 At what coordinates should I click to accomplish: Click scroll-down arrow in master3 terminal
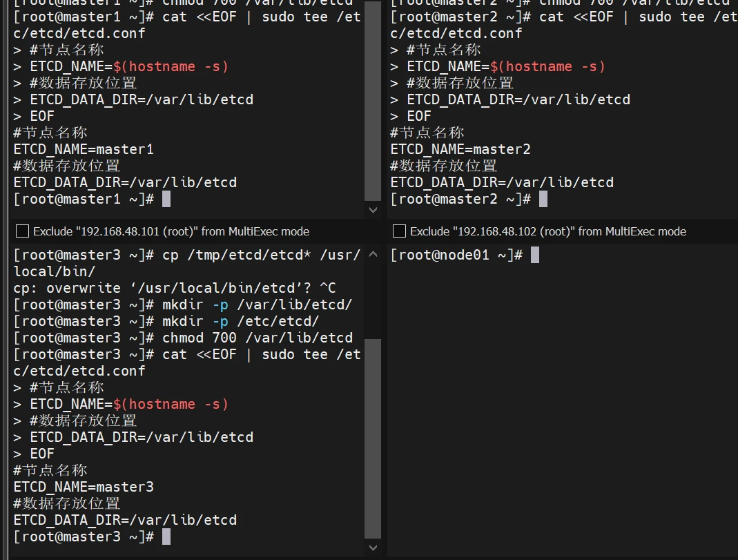(373, 548)
